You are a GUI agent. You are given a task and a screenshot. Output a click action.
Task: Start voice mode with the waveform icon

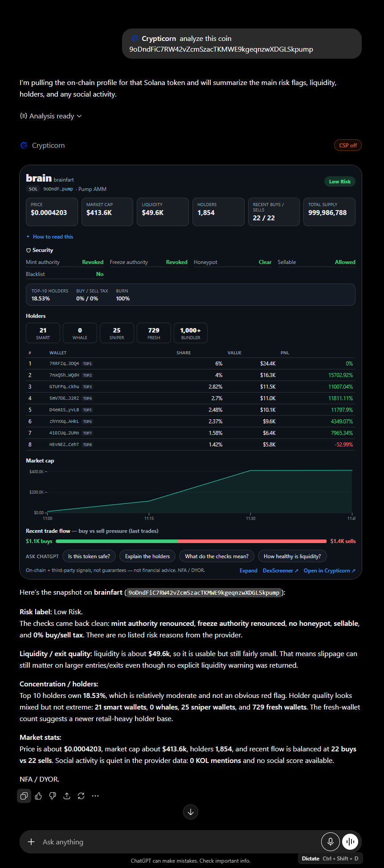[351, 842]
